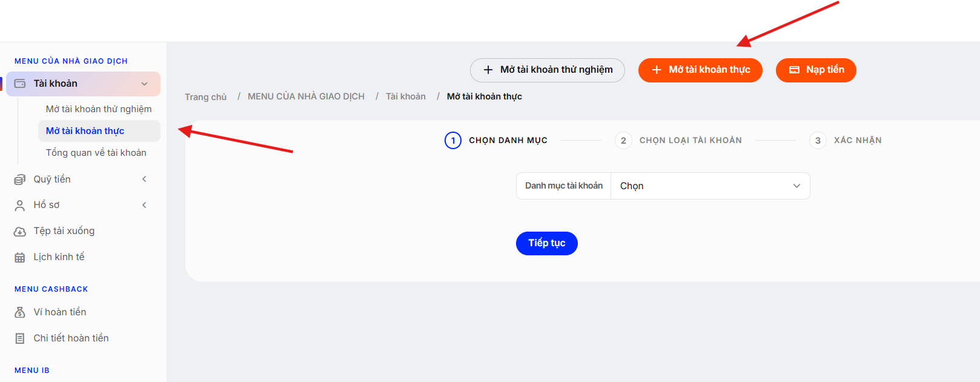Viewport: 980px width, 382px height.
Task: Open the Danh mục tài khoản Chọn dropdown
Action: click(710, 186)
